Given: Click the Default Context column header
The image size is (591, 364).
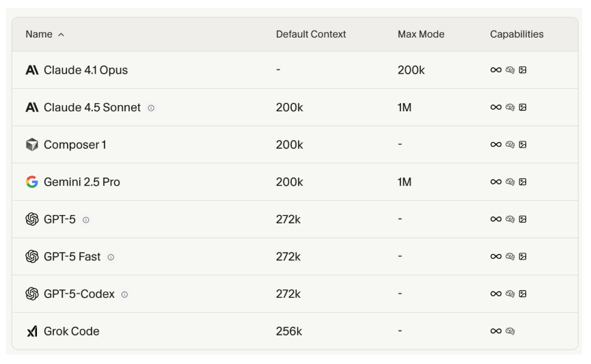Looking at the screenshot, I should (x=311, y=34).
